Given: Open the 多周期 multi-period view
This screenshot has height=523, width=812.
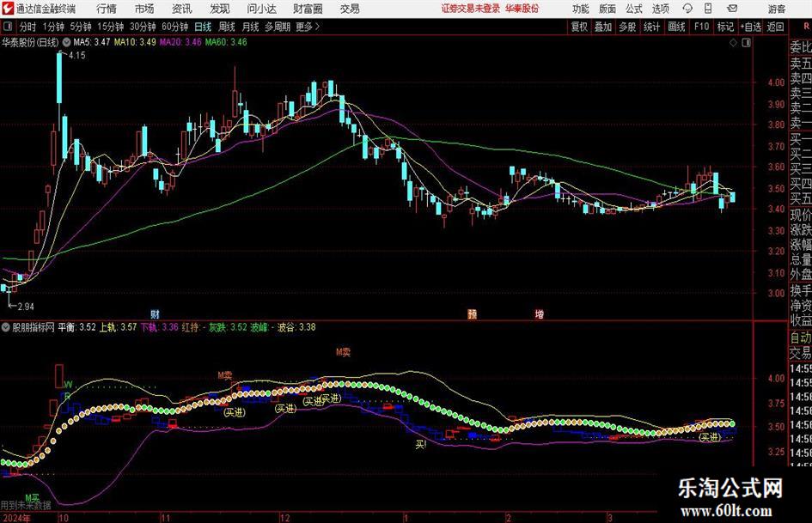Looking at the screenshot, I should [278, 27].
